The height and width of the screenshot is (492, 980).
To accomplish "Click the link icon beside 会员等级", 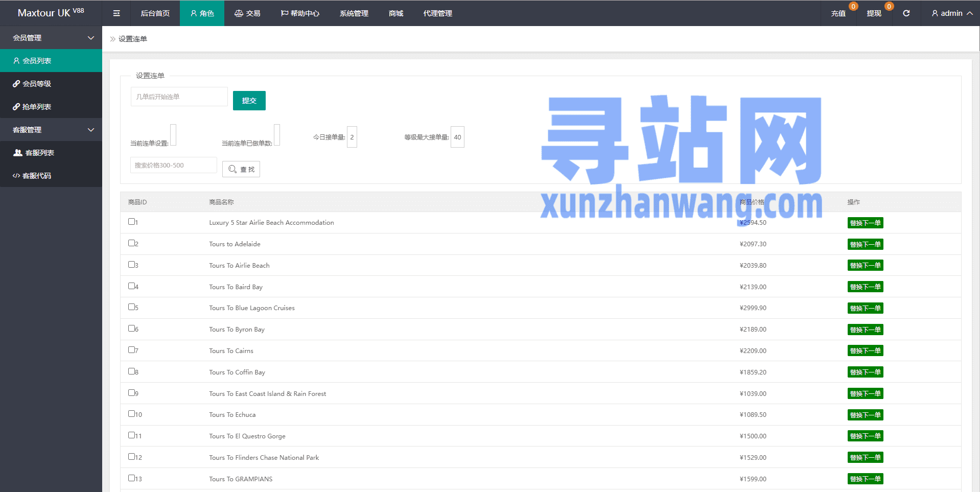I will 16,84.
